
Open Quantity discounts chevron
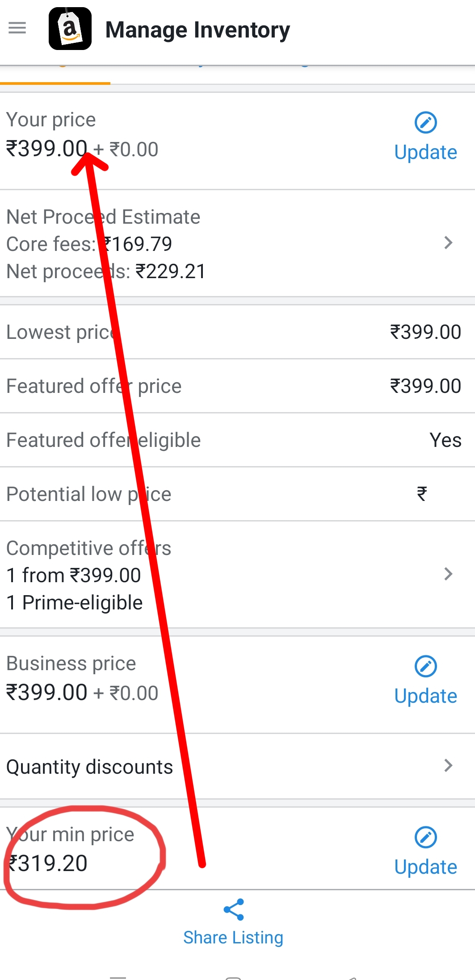click(449, 766)
